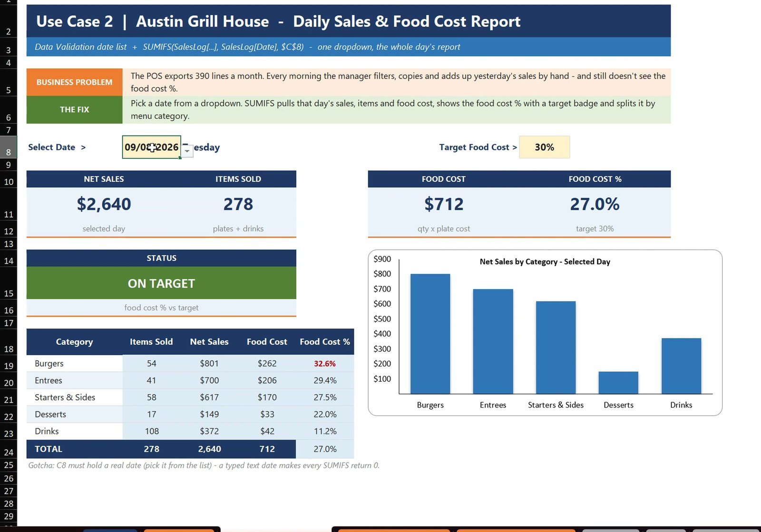Select the Entrees category cell in table

(75, 381)
